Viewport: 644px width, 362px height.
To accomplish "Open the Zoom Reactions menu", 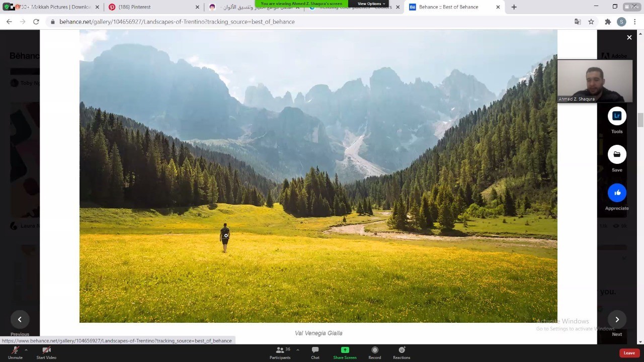I will [x=401, y=352].
